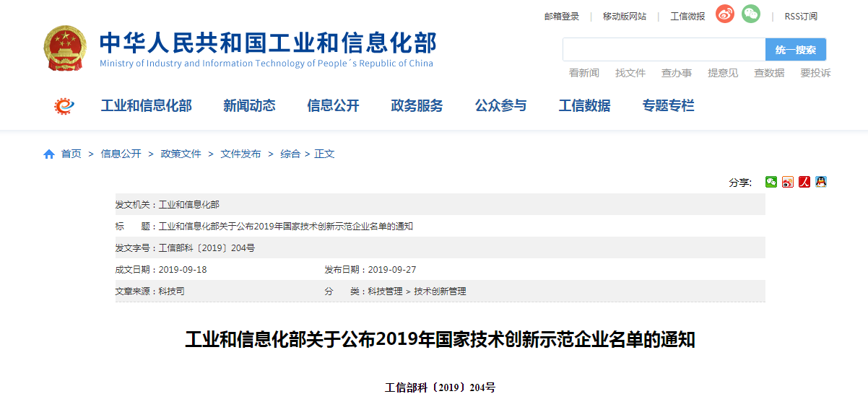Image resolution: width=868 pixels, height=412 pixels.
Task: Click into the search input field
Action: coord(664,50)
